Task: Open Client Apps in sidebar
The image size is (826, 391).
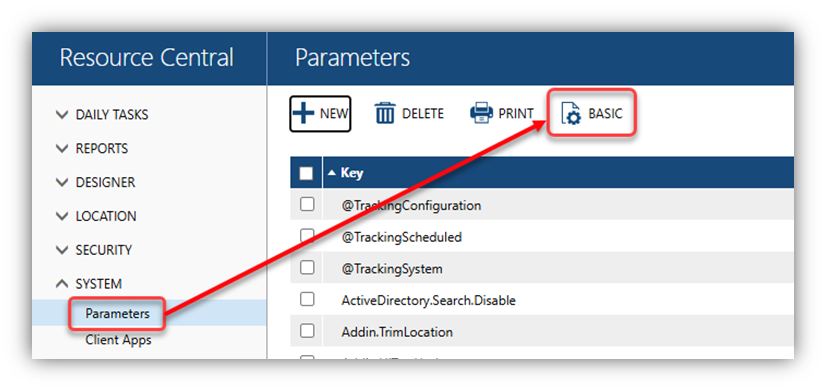Action: [x=119, y=340]
